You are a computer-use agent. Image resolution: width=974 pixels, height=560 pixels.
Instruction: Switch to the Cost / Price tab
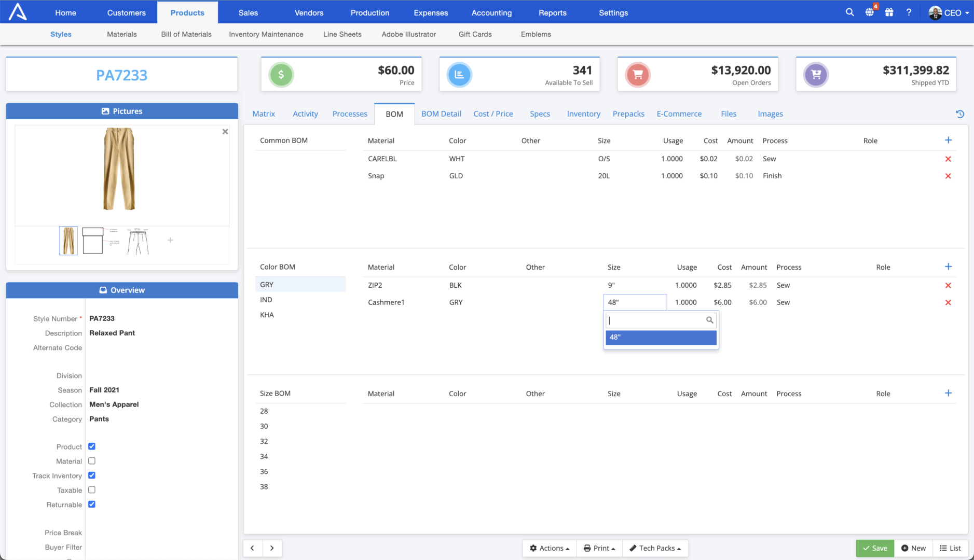[492, 114]
